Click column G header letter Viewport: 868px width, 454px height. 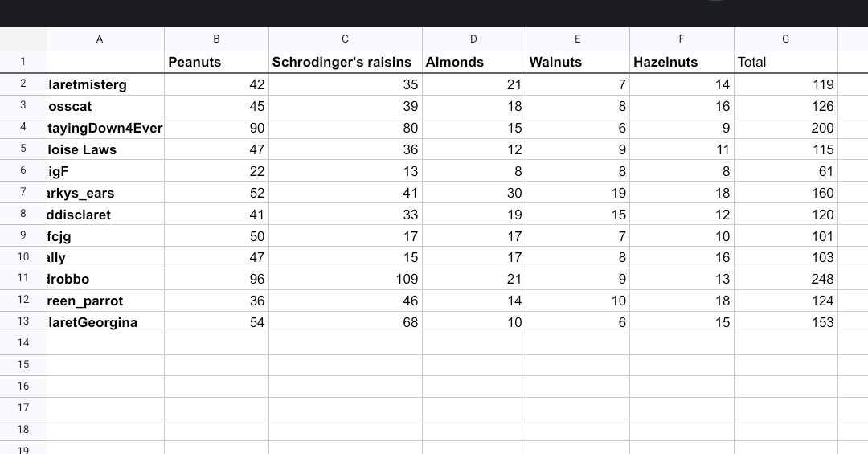785,39
